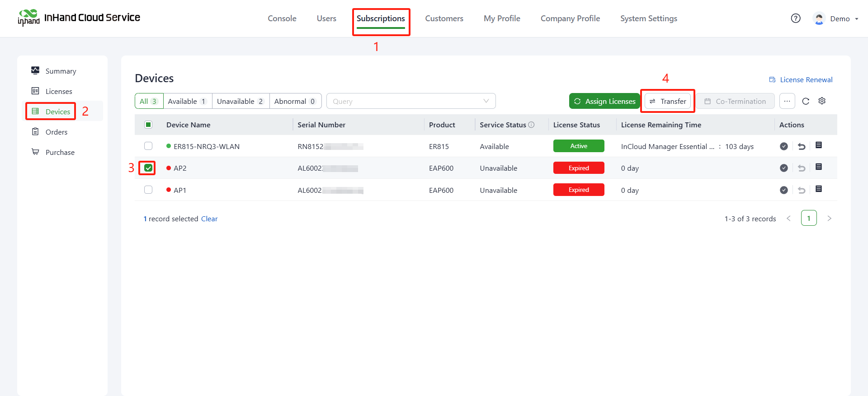Click the checkmark circle icon for AP1

[784, 190]
